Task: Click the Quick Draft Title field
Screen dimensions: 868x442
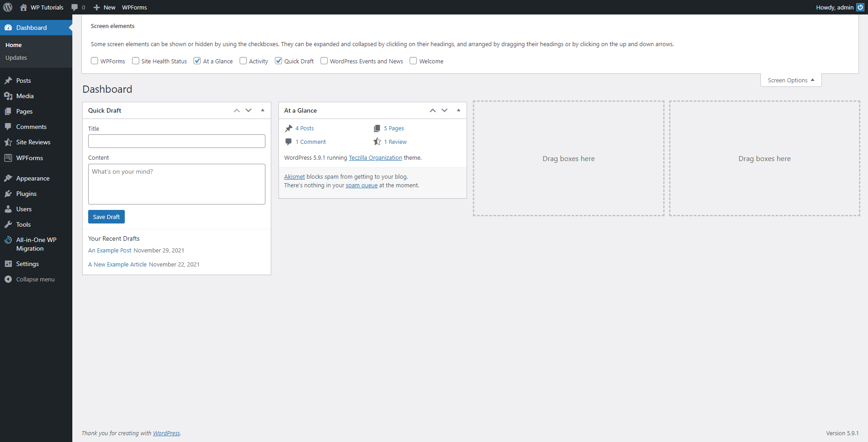Action: 177,141
